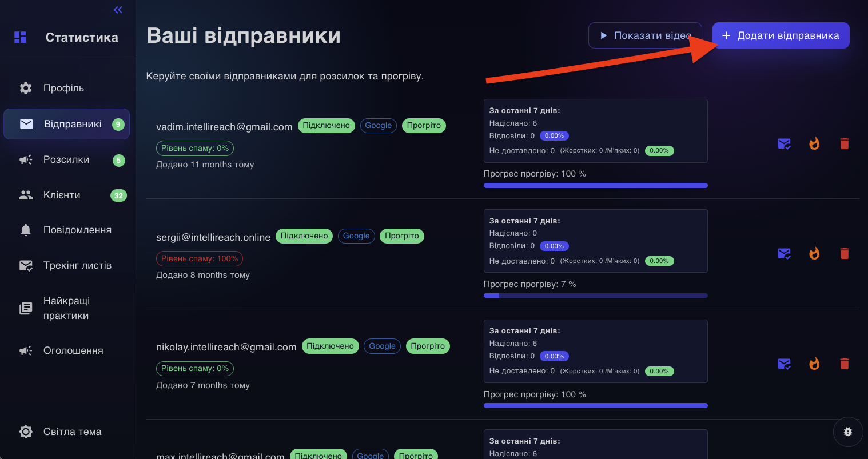The height and width of the screenshot is (459, 868).
Task: Click the mail-check icon for nikolay.intellireach@gmail.com
Action: point(784,364)
